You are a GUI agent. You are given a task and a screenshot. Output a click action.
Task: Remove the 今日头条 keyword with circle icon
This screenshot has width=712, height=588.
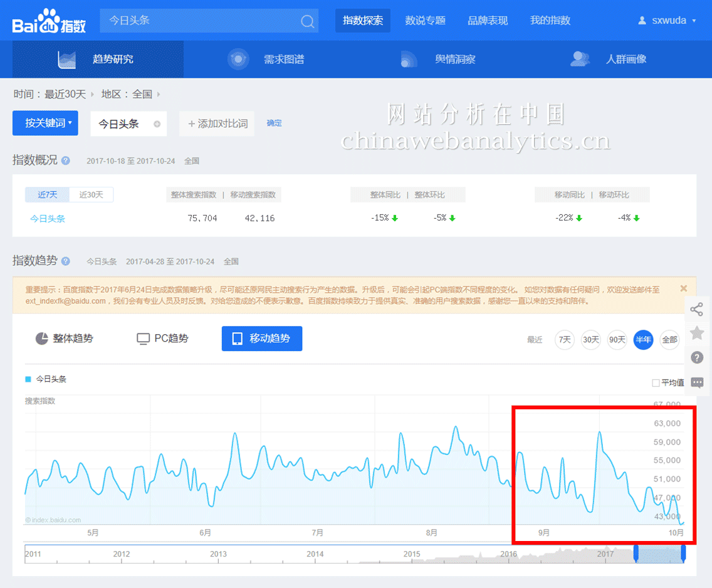(x=157, y=124)
